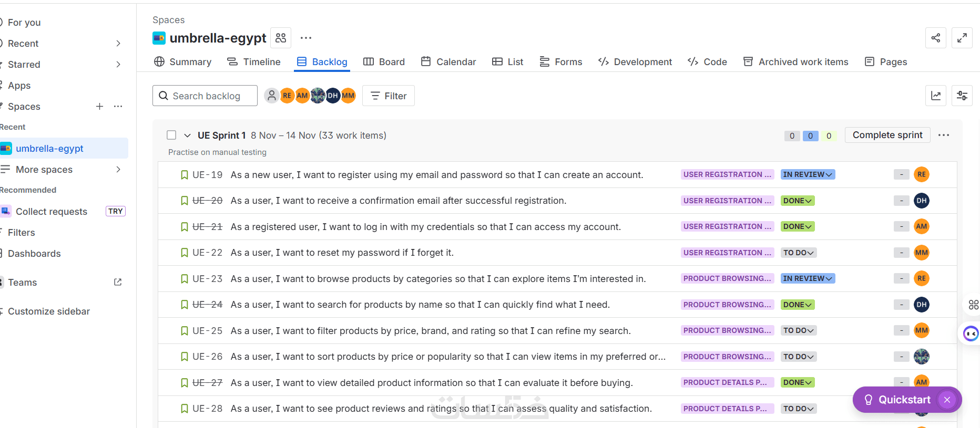Image resolution: width=980 pixels, height=428 pixels.
Task: Open the sprint insights chart icon
Action: pos(936,96)
